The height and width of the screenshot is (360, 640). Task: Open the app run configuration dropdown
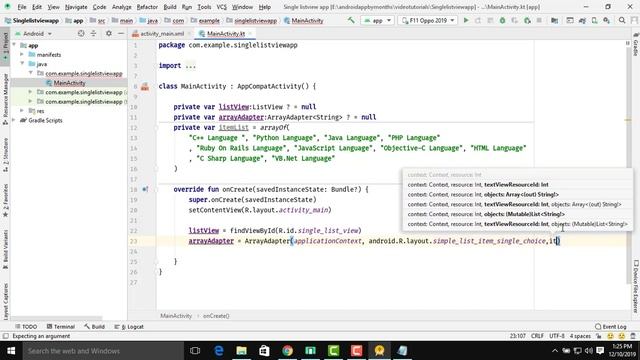click(377, 20)
